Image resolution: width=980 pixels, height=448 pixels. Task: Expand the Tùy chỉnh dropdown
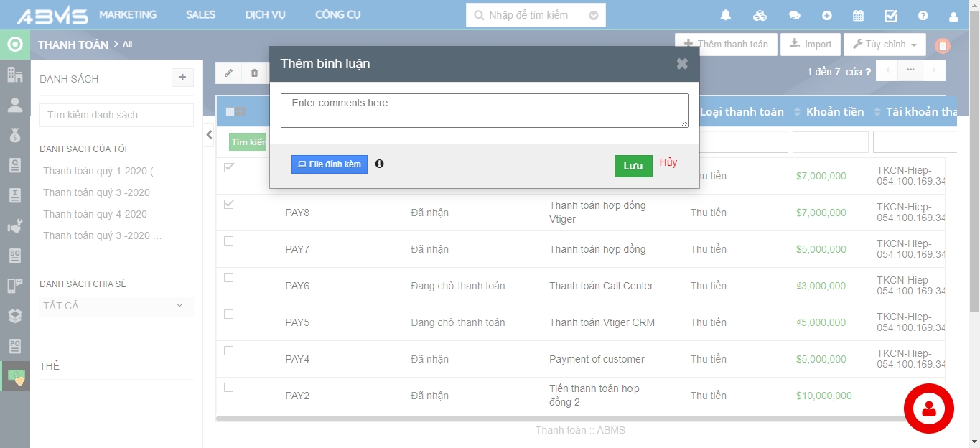click(885, 45)
